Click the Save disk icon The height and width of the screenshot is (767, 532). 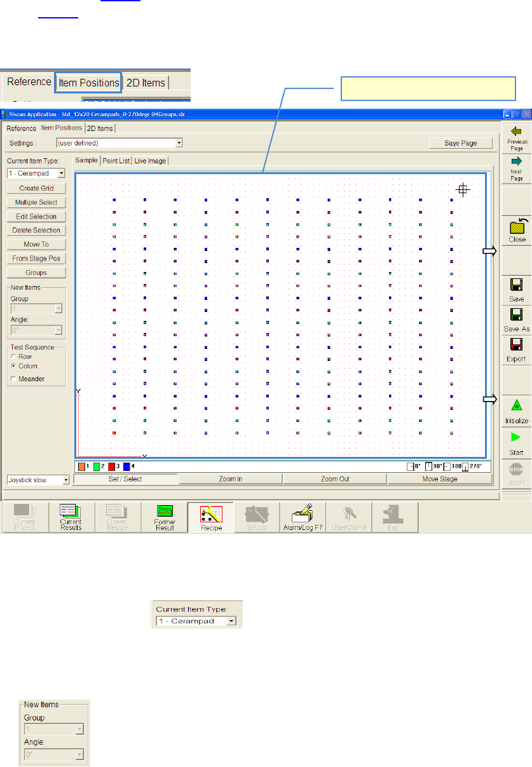[517, 285]
